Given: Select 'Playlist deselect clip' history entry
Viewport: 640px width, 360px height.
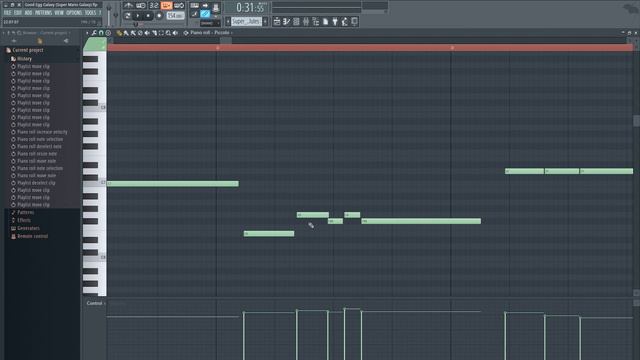Looking at the screenshot, I should (36, 183).
